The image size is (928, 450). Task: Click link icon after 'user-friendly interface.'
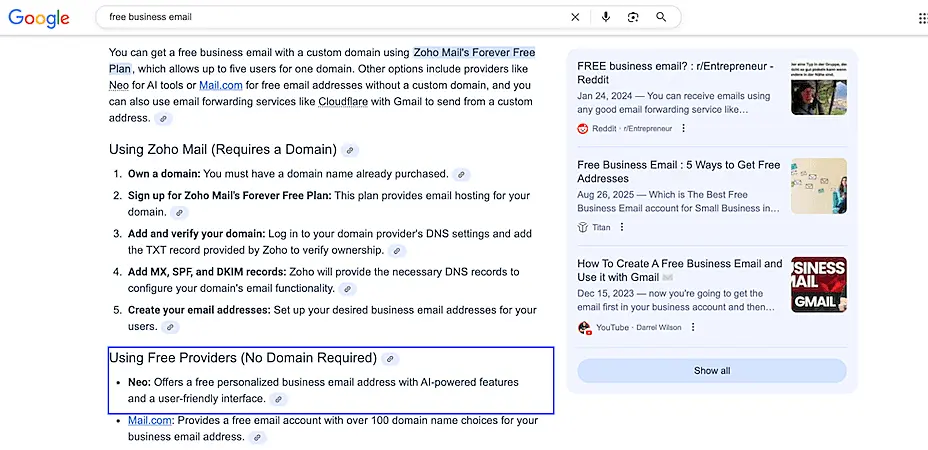tap(278, 399)
